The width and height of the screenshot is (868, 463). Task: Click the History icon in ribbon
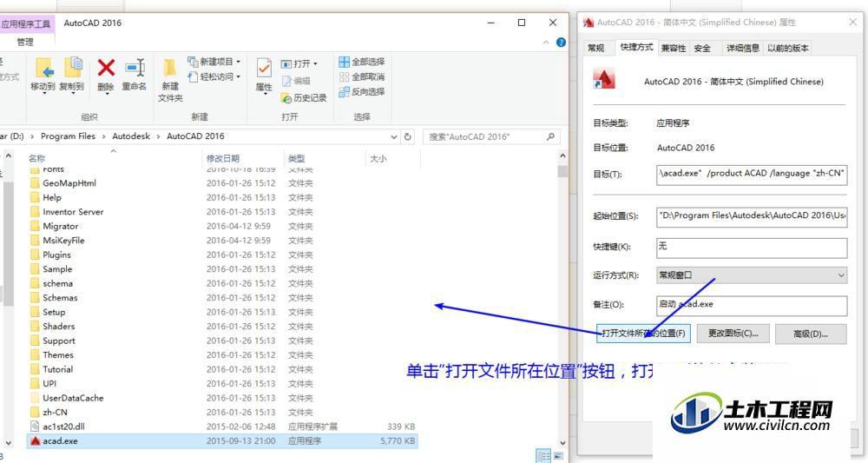point(286,98)
